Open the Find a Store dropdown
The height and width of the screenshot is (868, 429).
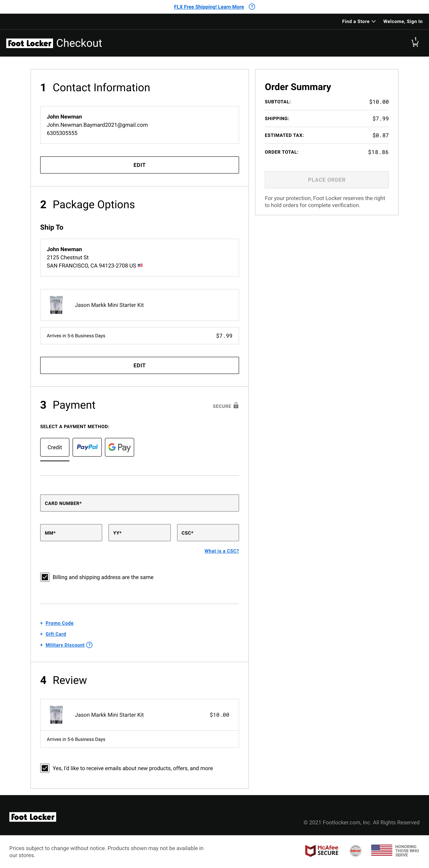[x=358, y=21]
